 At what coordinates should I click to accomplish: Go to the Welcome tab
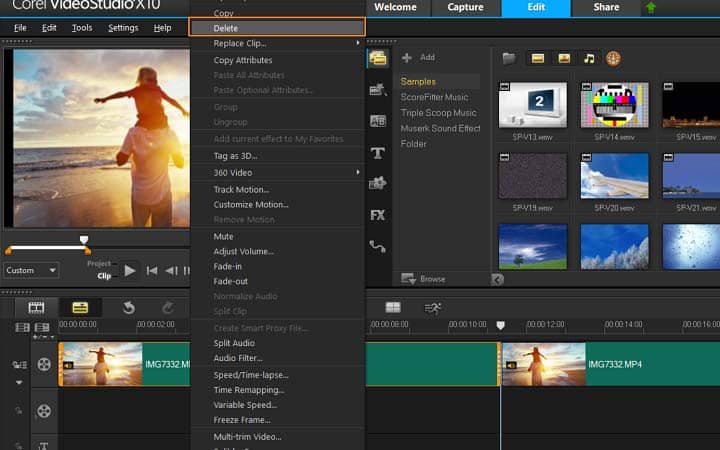(x=395, y=7)
